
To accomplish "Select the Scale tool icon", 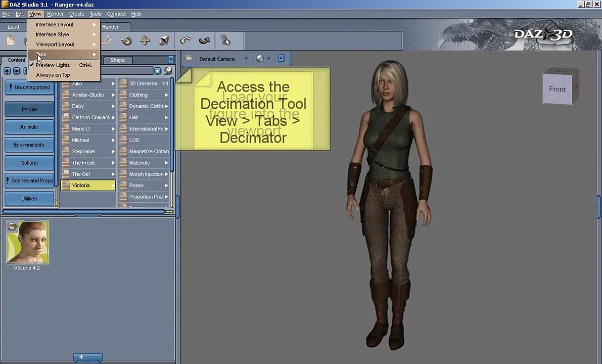I will coord(164,40).
